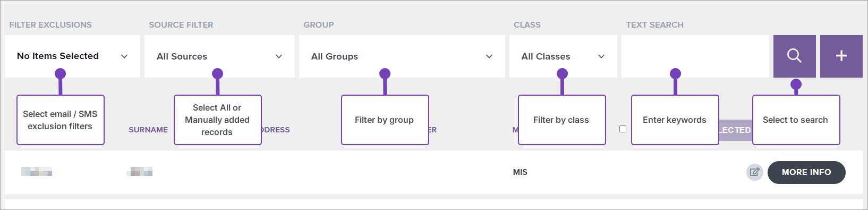
Task: Click the Select to search callout box
Action: click(796, 120)
